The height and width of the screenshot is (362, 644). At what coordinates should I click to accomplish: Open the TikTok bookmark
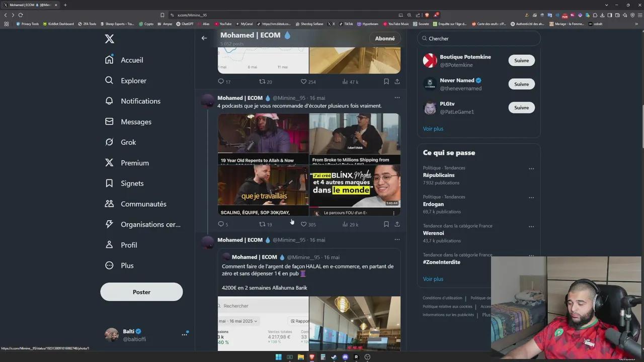pyautogui.click(x=346, y=24)
